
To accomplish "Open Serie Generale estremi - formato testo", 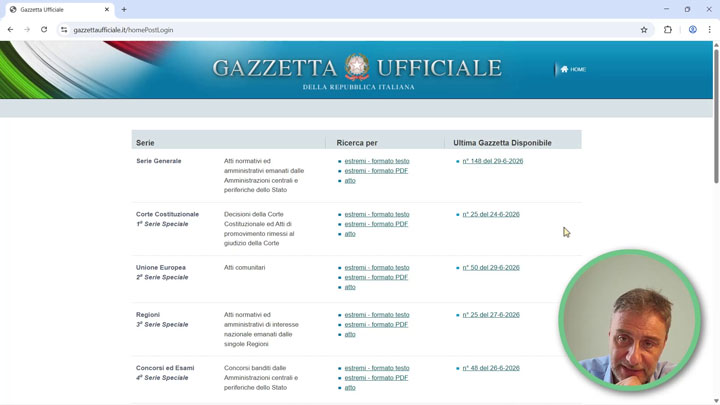I will [377, 161].
